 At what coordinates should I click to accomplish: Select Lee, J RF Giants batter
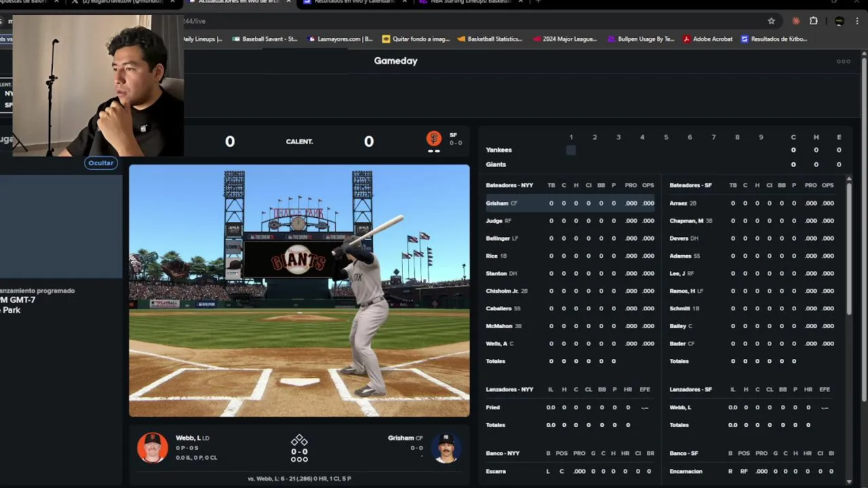coord(753,274)
